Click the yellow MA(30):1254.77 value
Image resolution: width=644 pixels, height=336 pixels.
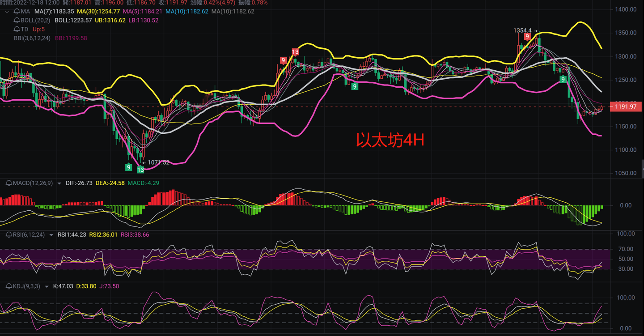(x=98, y=11)
